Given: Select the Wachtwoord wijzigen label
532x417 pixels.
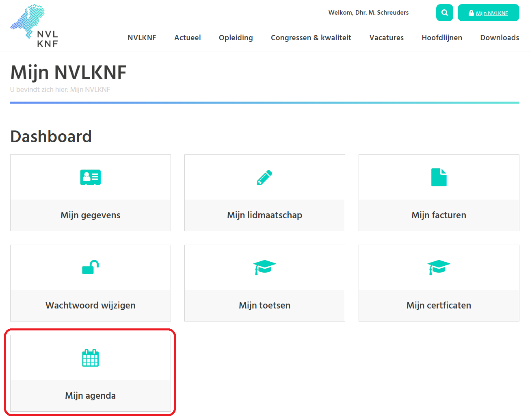Looking at the screenshot, I should click(91, 305).
